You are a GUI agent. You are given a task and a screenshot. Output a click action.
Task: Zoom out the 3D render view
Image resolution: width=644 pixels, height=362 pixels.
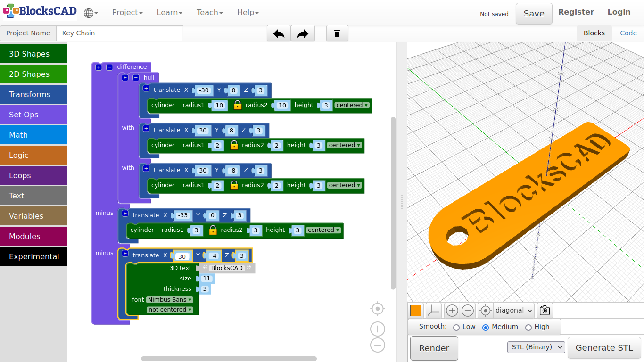point(467,311)
